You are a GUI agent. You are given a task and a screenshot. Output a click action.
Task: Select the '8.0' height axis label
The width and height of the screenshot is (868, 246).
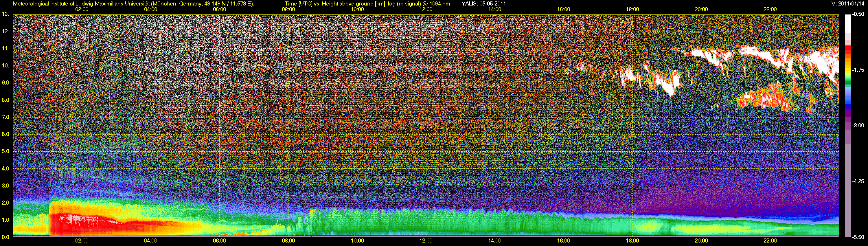pos(5,100)
